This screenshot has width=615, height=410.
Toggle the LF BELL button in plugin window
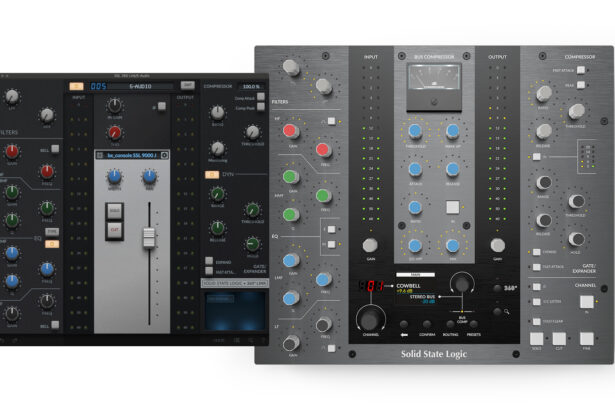click(x=55, y=324)
